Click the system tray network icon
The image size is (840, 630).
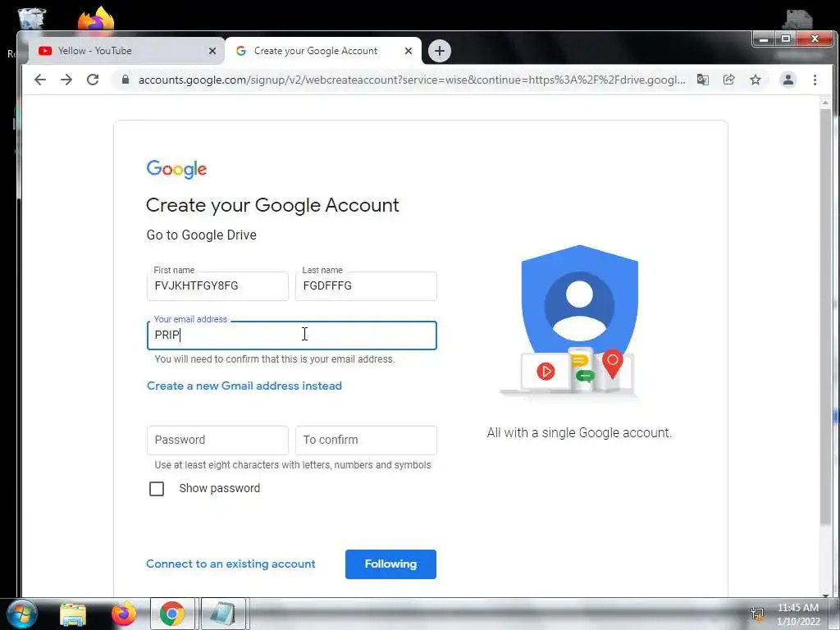[757, 614]
